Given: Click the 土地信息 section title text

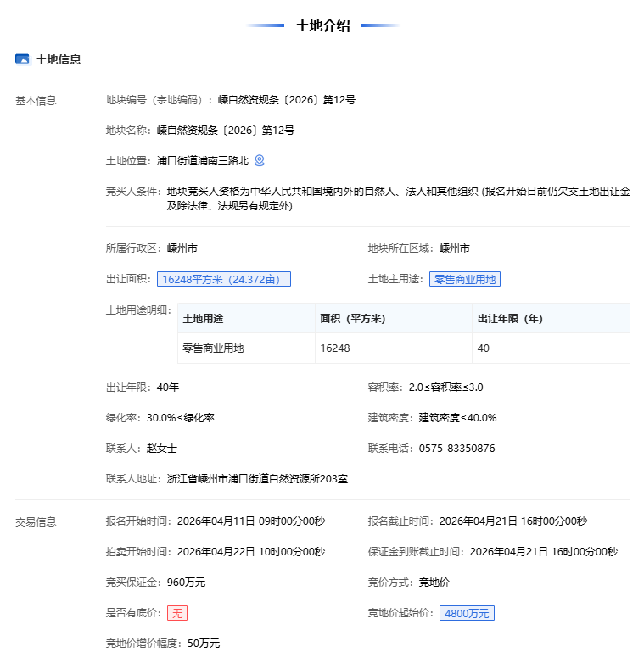Looking at the screenshot, I should tap(59, 59).
